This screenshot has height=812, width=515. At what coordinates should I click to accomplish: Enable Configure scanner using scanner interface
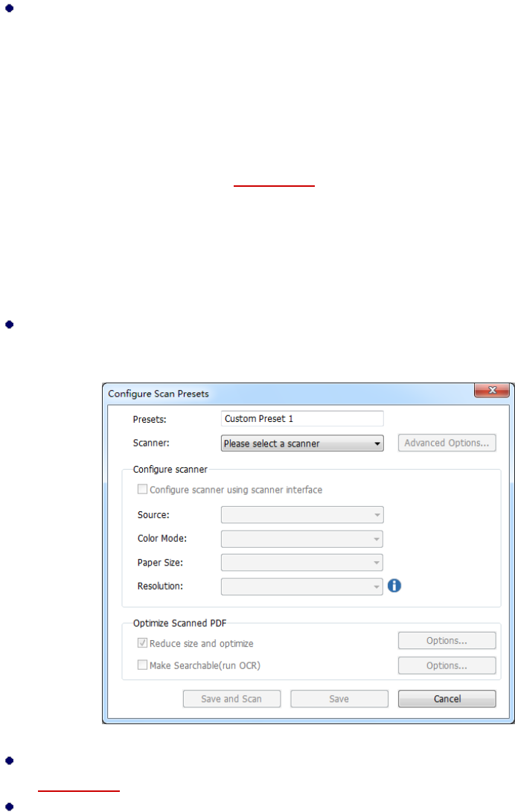pyautogui.click(x=142, y=489)
